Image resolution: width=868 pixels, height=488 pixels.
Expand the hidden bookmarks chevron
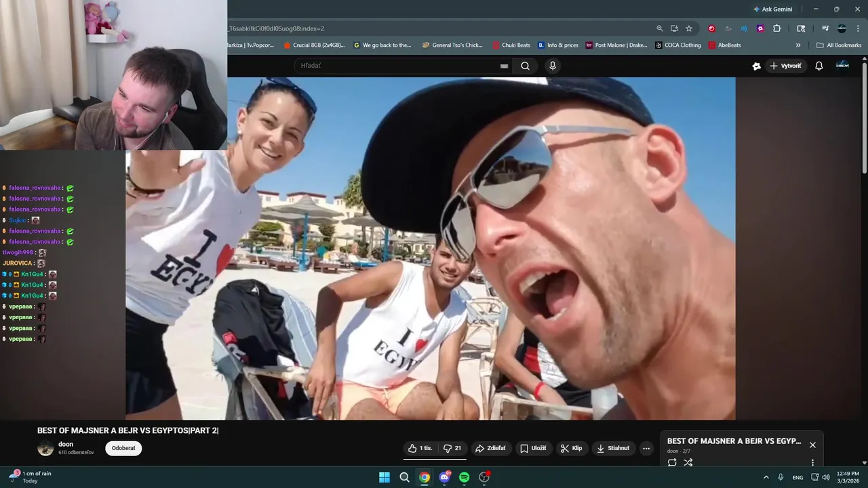pyautogui.click(x=798, y=45)
